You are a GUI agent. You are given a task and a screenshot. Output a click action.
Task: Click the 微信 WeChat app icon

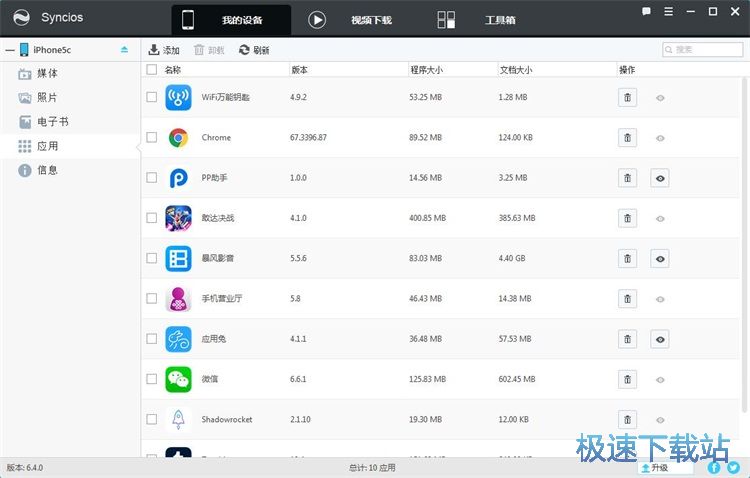pyautogui.click(x=178, y=379)
